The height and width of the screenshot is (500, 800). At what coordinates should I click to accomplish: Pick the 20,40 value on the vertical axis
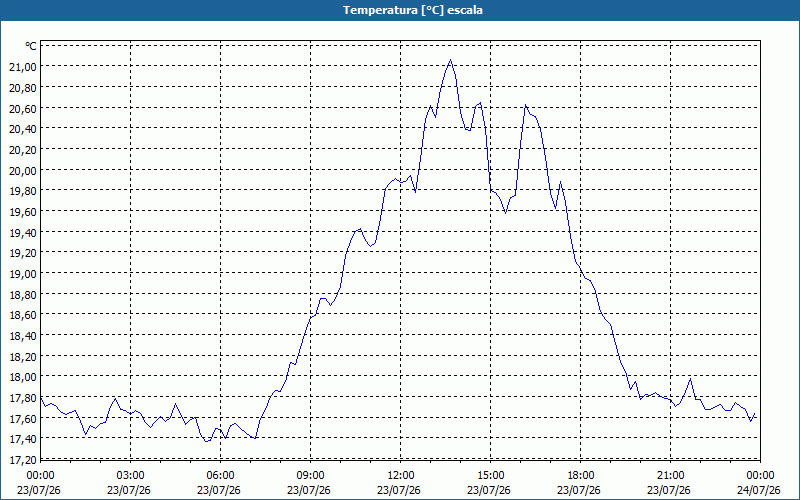point(23,129)
